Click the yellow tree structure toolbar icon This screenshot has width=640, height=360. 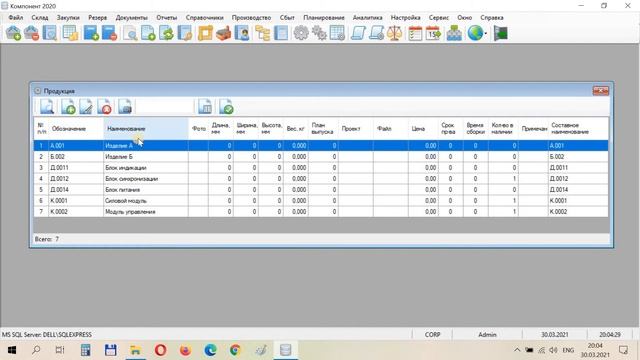[262, 33]
